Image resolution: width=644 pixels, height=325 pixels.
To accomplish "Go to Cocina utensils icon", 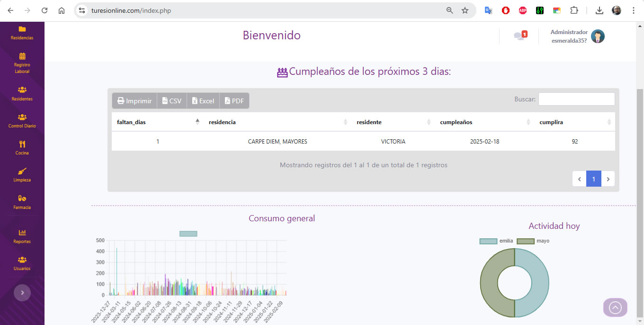I will [x=22, y=144].
